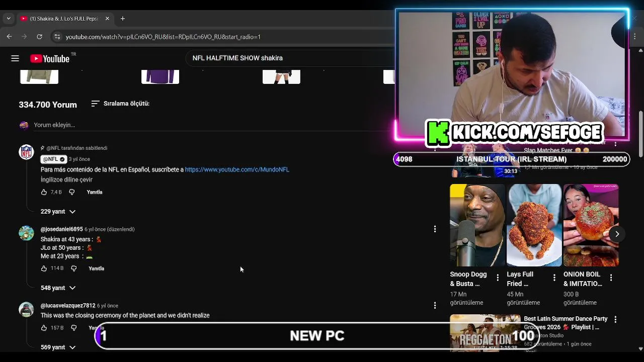Viewport: 644px width, 362px height.
Task: Open more options for lucasvelazquez7812 comment
Action: pyautogui.click(x=435, y=305)
